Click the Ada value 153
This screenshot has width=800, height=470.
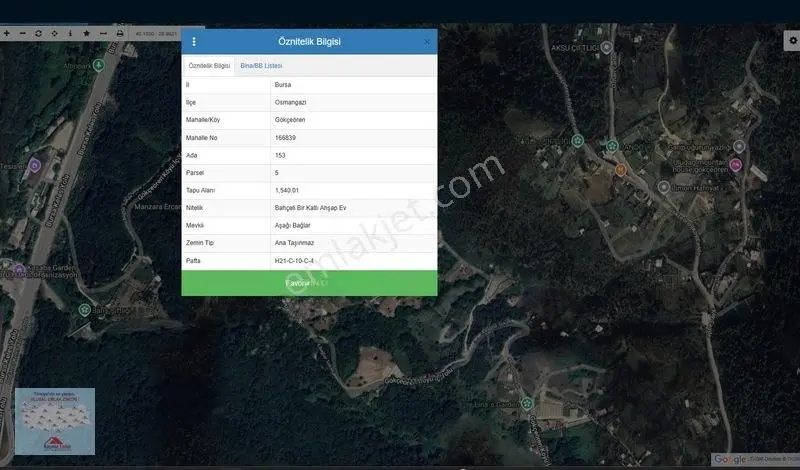tap(280, 155)
